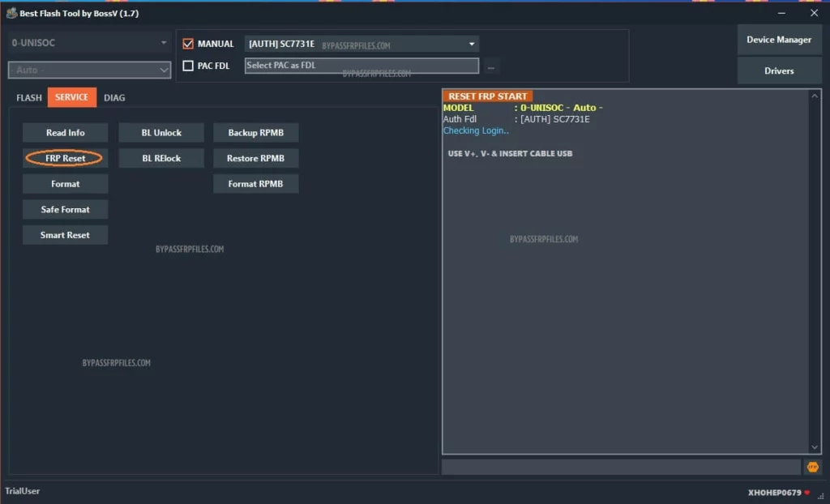Click the 'USE V+, V- & INSERT CABLE USB' message
The height and width of the screenshot is (504, 830).
(511, 153)
